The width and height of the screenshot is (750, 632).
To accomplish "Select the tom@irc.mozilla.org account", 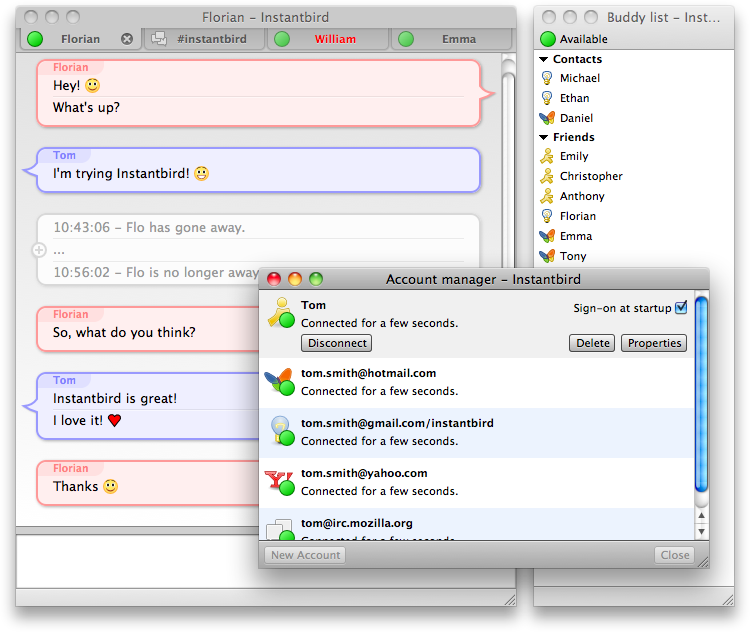I will [x=476, y=524].
